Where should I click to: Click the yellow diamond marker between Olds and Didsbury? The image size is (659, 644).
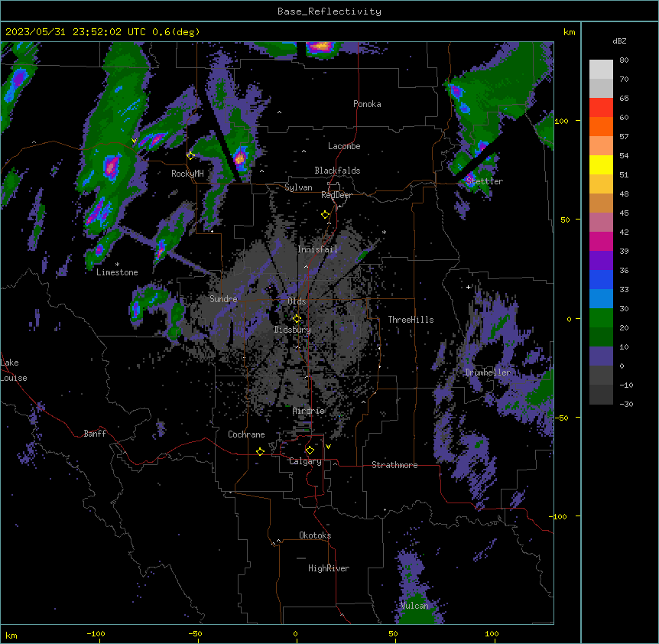pos(297,318)
